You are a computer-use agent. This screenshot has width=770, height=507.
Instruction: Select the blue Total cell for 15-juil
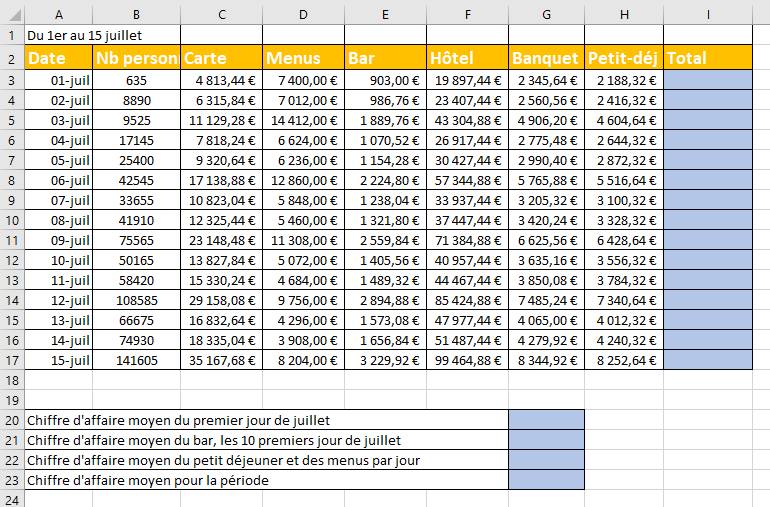pyautogui.click(x=707, y=361)
